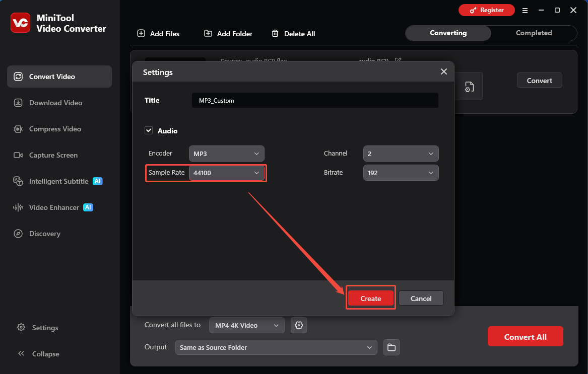
Task: Click the edit filename pencil icon
Action: 398,60
